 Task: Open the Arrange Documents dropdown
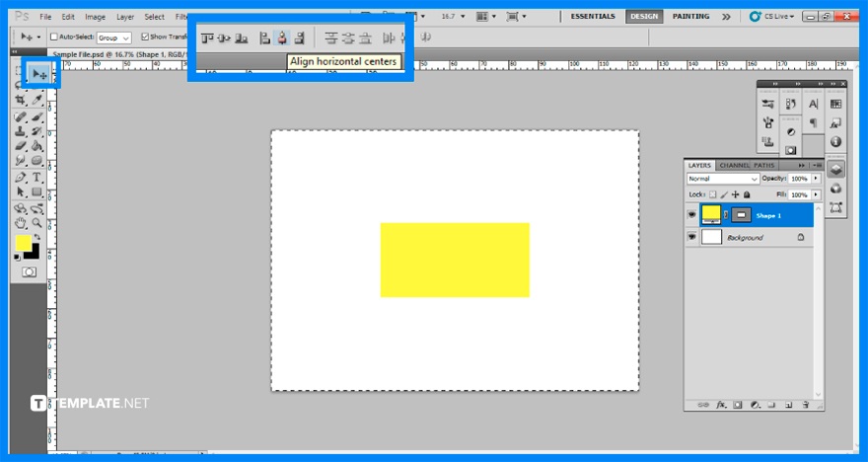click(x=486, y=17)
